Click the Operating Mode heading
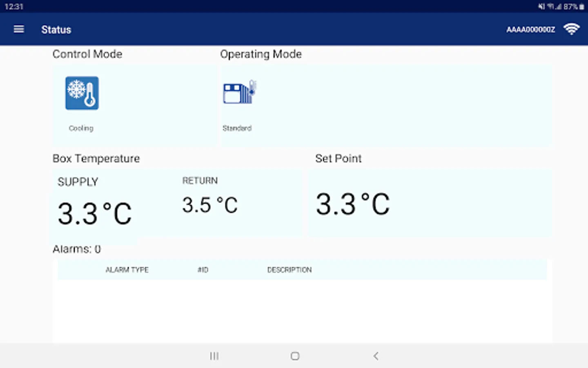The image size is (588, 368). click(x=261, y=54)
